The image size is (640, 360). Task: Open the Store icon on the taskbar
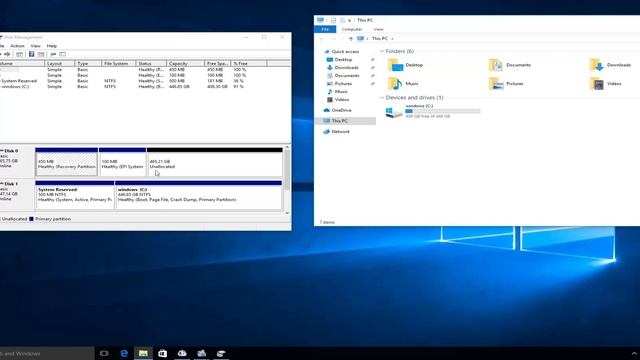pyautogui.click(x=162, y=353)
